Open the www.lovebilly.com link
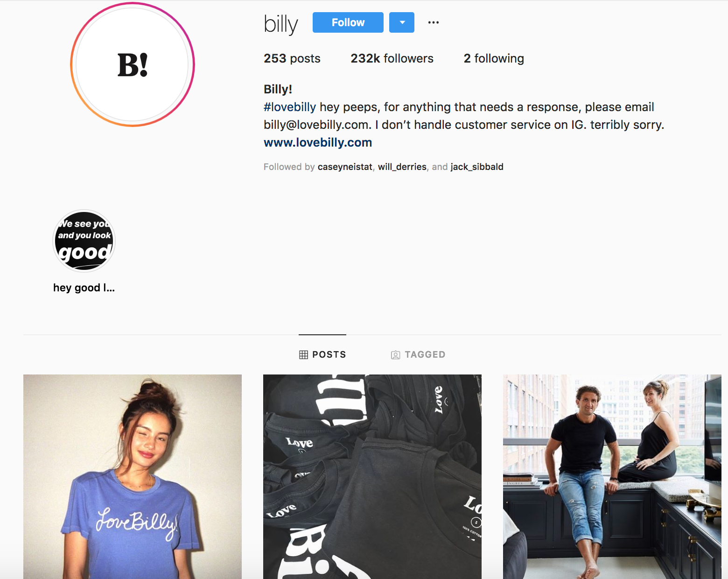 (318, 142)
